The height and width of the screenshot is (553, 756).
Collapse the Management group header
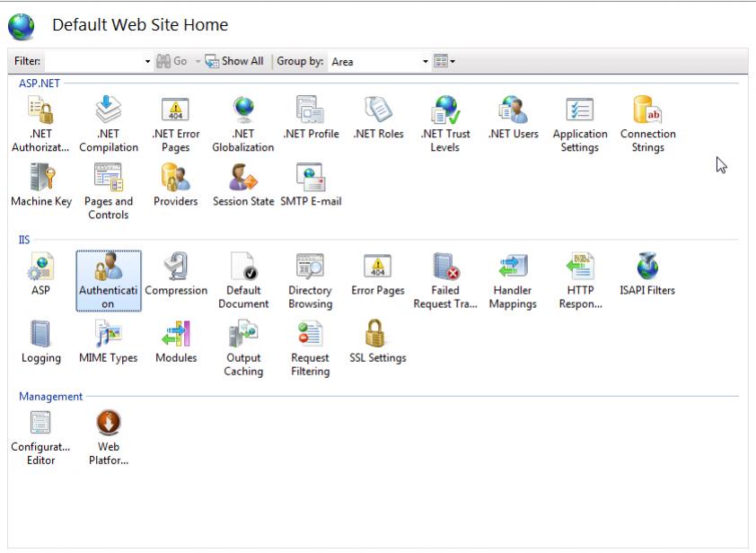point(50,396)
